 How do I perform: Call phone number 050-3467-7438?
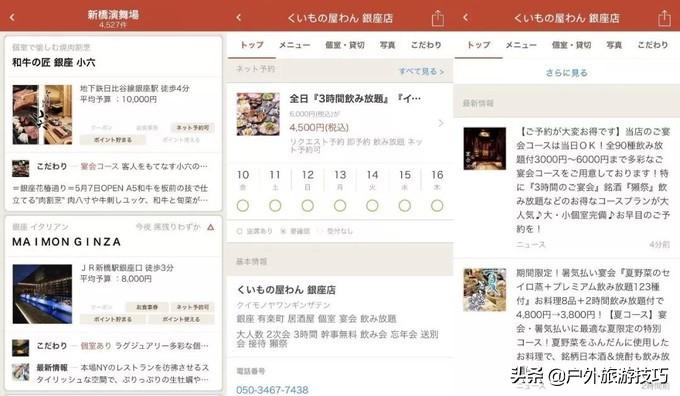[272, 389]
